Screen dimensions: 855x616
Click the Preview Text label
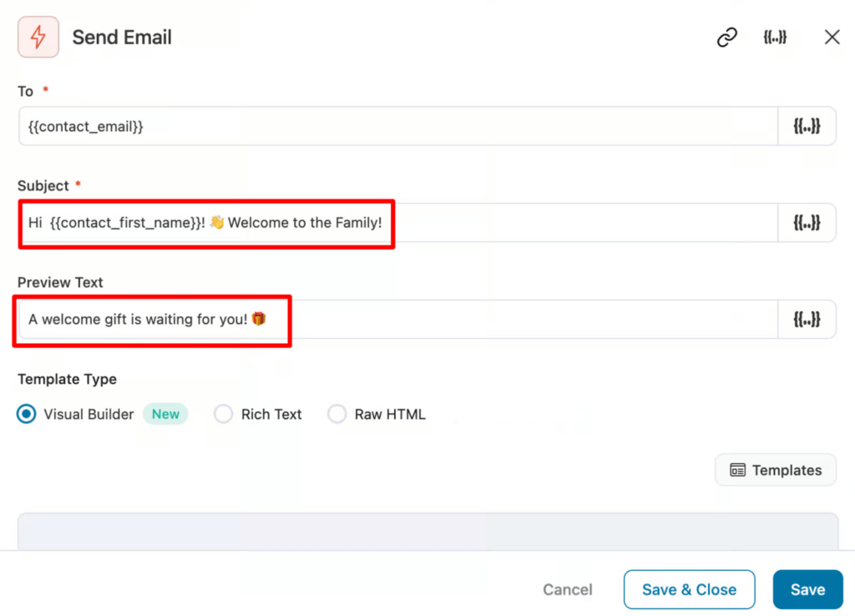click(x=60, y=282)
